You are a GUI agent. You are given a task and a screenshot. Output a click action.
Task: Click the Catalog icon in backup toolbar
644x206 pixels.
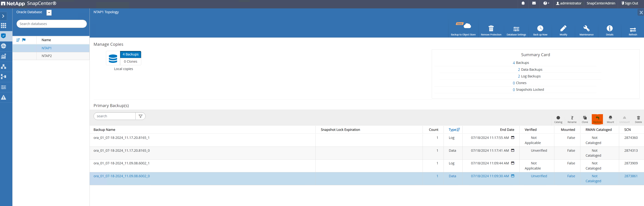558,119
